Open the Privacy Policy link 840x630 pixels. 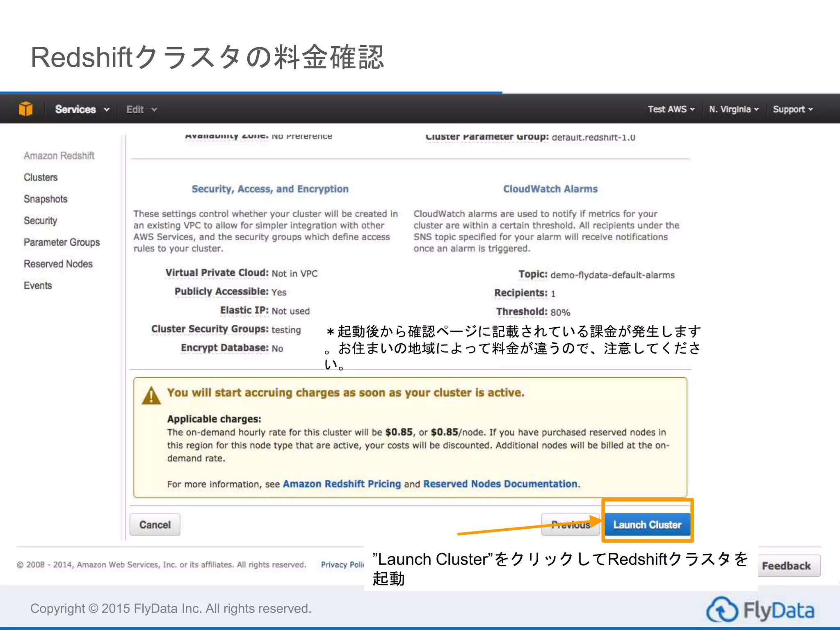click(342, 565)
